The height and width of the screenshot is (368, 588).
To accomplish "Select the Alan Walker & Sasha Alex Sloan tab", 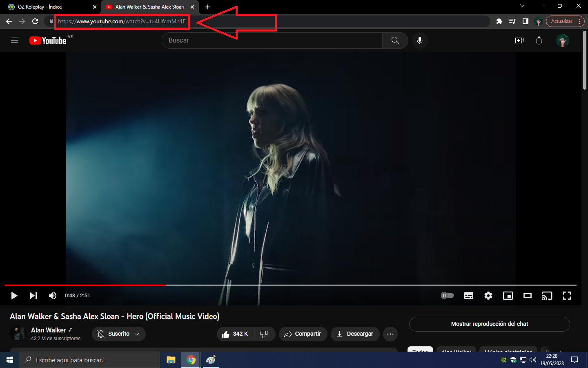I will pos(149,7).
